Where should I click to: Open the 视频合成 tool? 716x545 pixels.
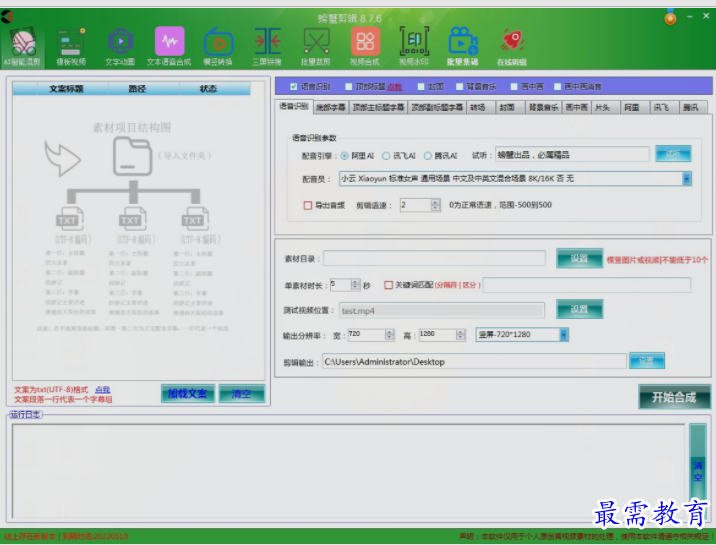point(365,47)
